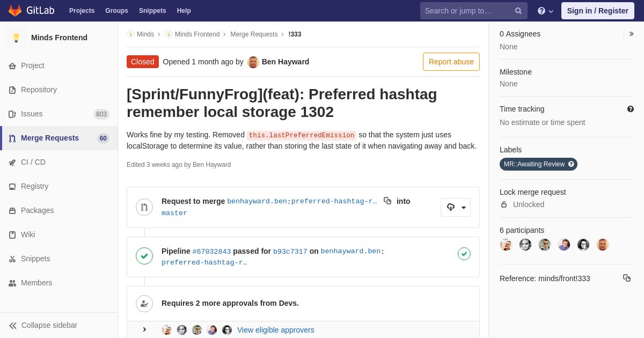Collapse the right sidebar with double arrow
This screenshot has width=644, height=338.
coord(631,34)
